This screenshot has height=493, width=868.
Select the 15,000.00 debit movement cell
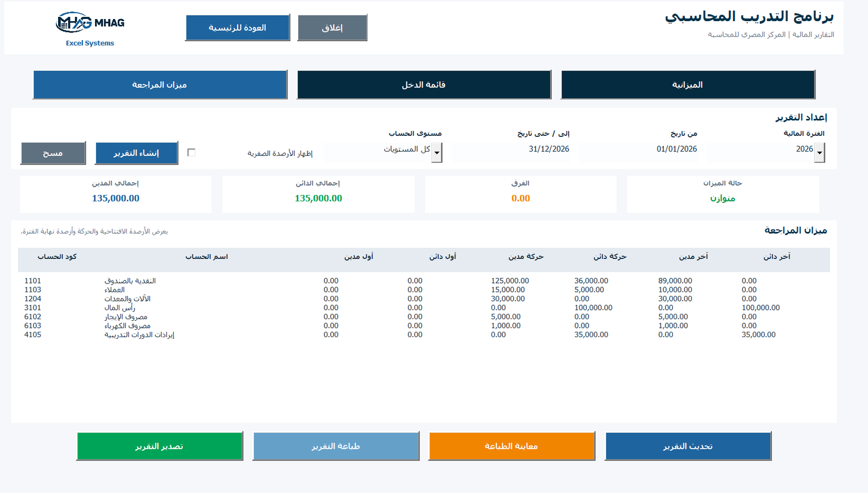point(508,290)
